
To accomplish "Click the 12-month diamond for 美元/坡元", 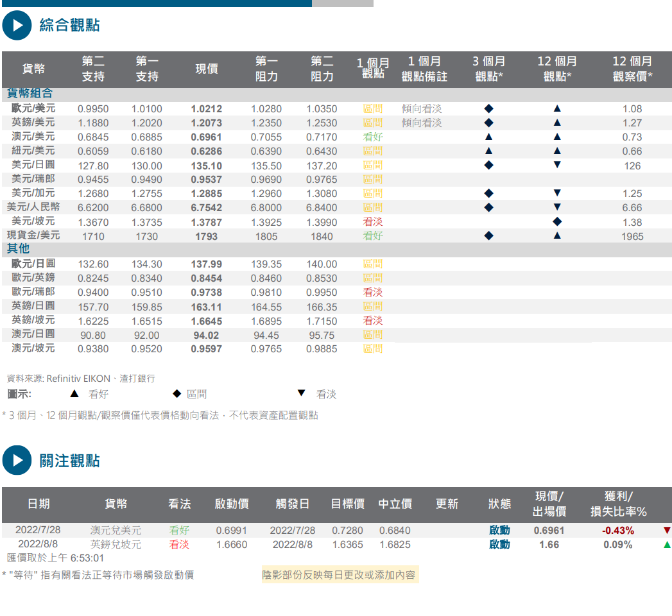I will point(557,221).
